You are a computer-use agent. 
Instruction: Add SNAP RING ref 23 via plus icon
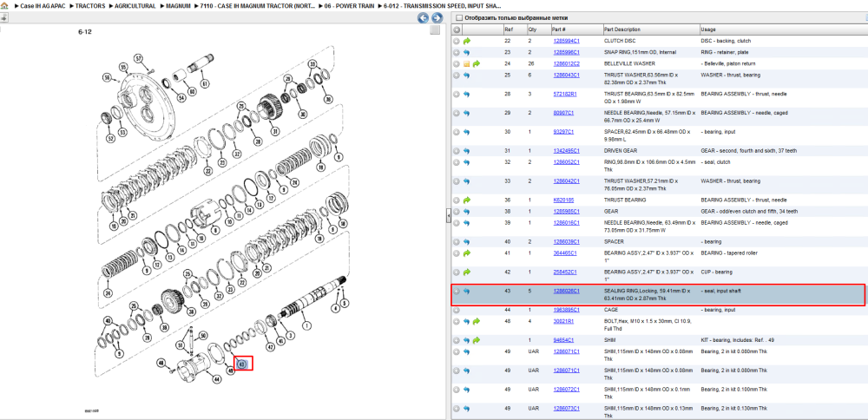(x=457, y=53)
